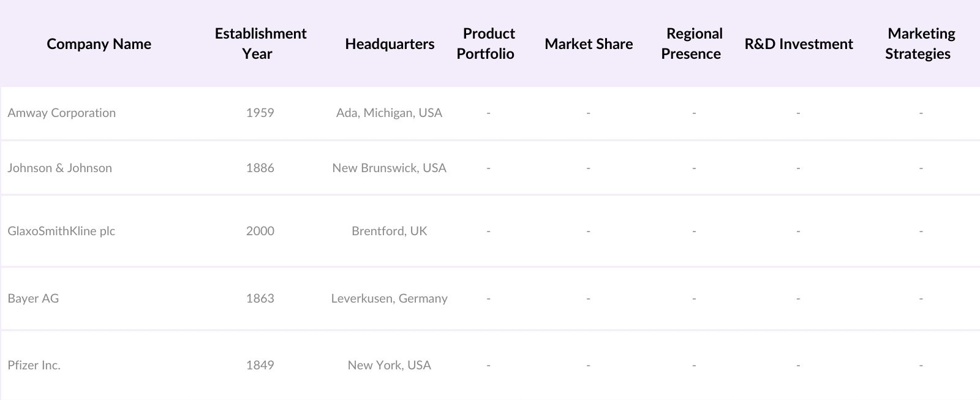
Task: Click the Company Name column header
Action: (99, 44)
